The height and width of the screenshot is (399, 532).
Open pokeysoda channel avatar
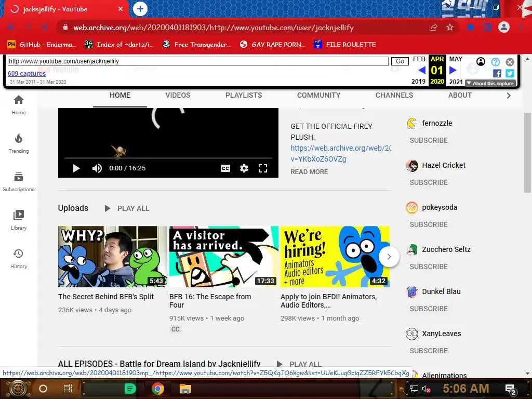coord(412,208)
